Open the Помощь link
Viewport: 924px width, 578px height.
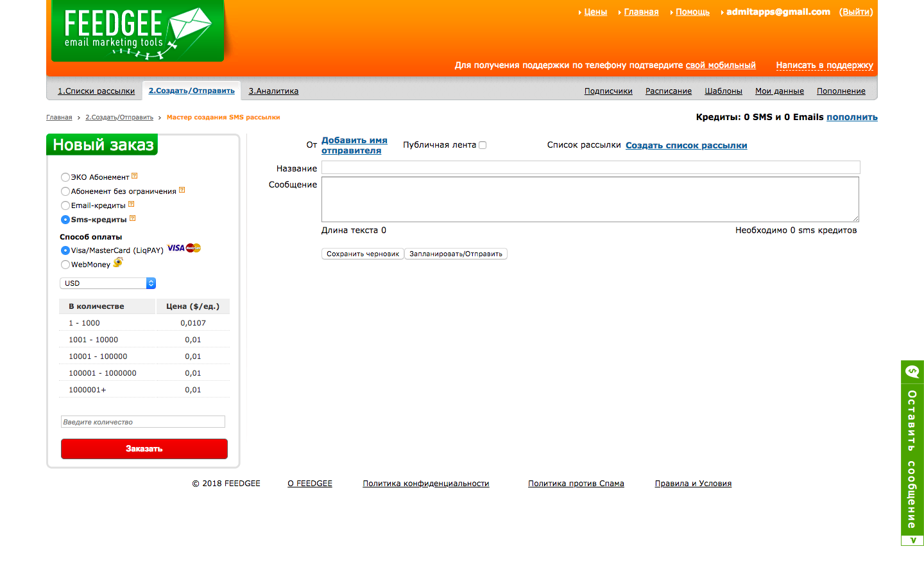tap(692, 12)
